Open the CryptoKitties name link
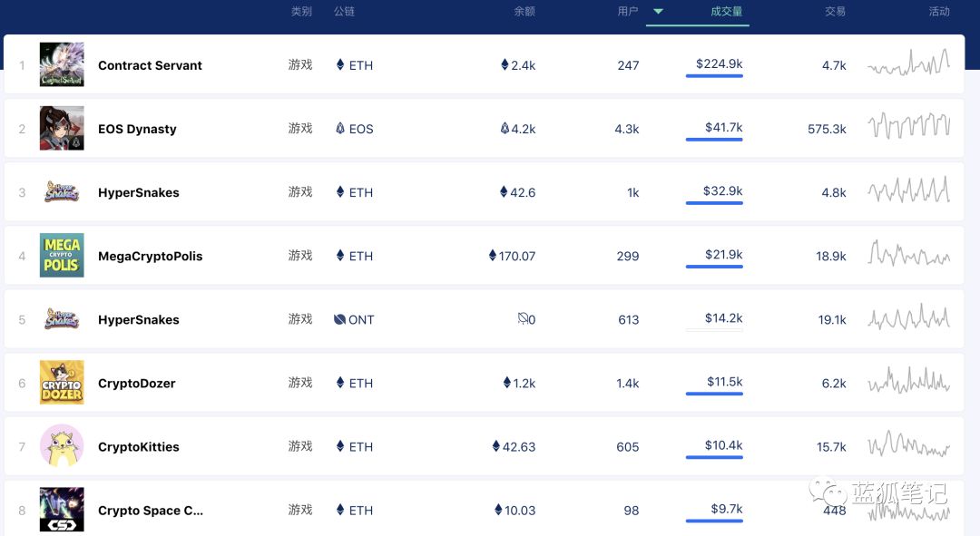Image resolution: width=980 pixels, height=536 pixels. (x=139, y=447)
